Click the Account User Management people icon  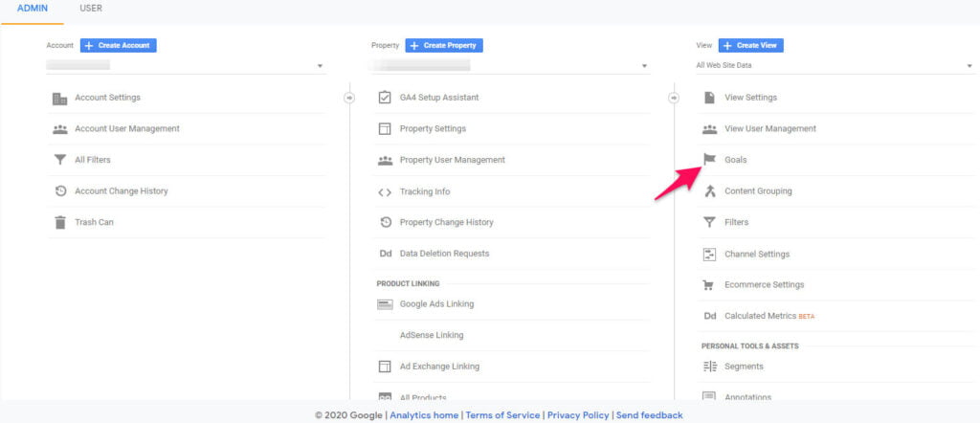[59, 129]
